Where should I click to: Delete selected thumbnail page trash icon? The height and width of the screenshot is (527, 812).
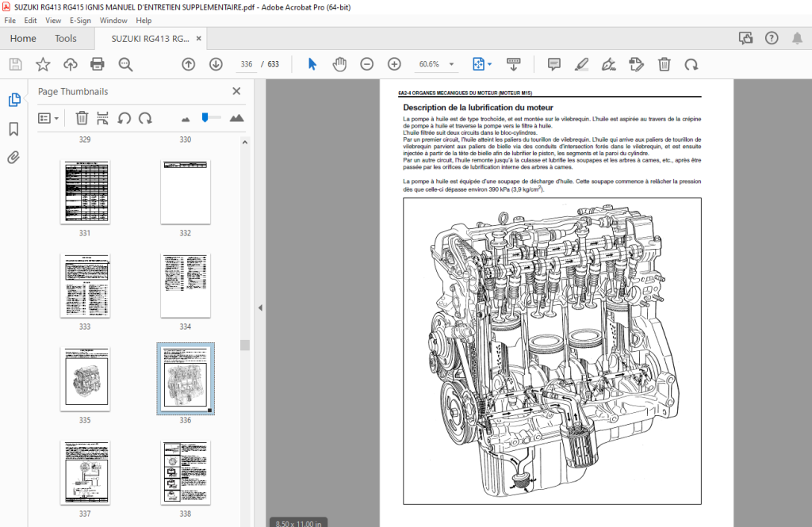coord(82,118)
